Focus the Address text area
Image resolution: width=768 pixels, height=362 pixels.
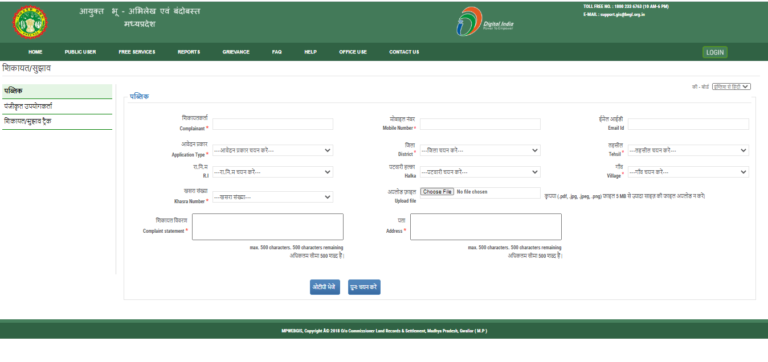(486, 226)
